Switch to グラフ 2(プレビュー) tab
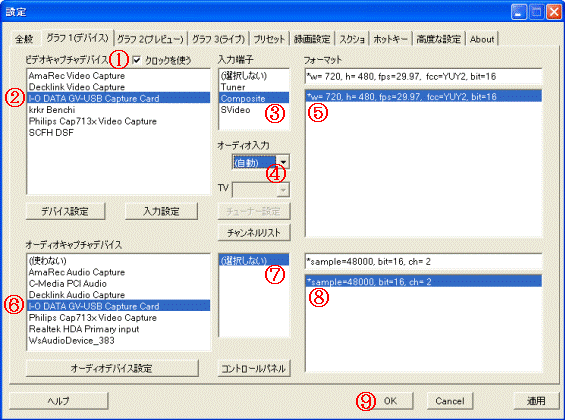565x420 pixels. click(x=151, y=39)
